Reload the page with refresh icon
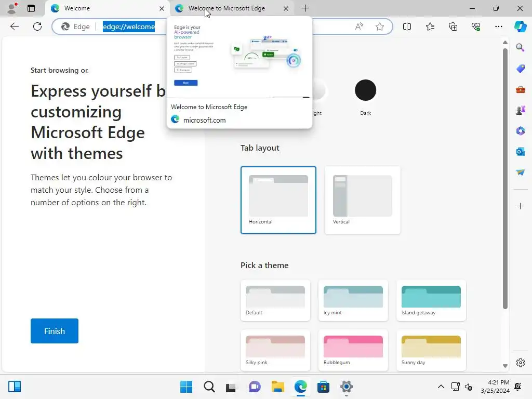The height and width of the screenshot is (399, 532). [x=37, y=26]
